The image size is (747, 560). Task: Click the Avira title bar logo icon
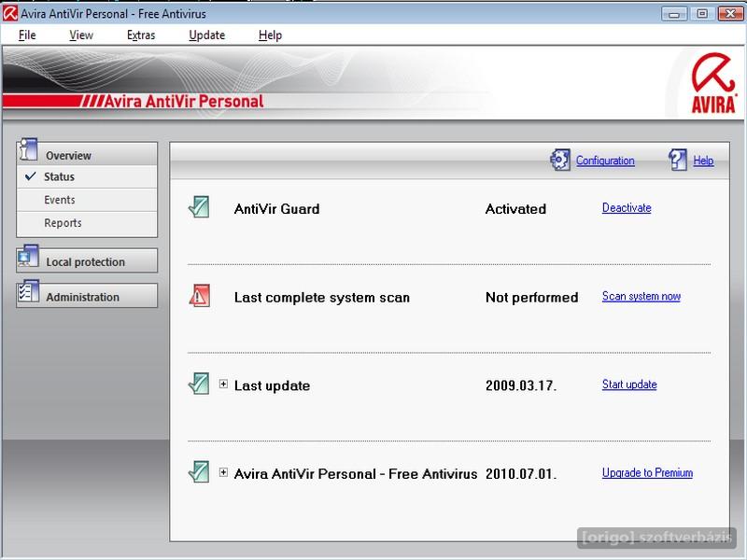pos(10,13)
